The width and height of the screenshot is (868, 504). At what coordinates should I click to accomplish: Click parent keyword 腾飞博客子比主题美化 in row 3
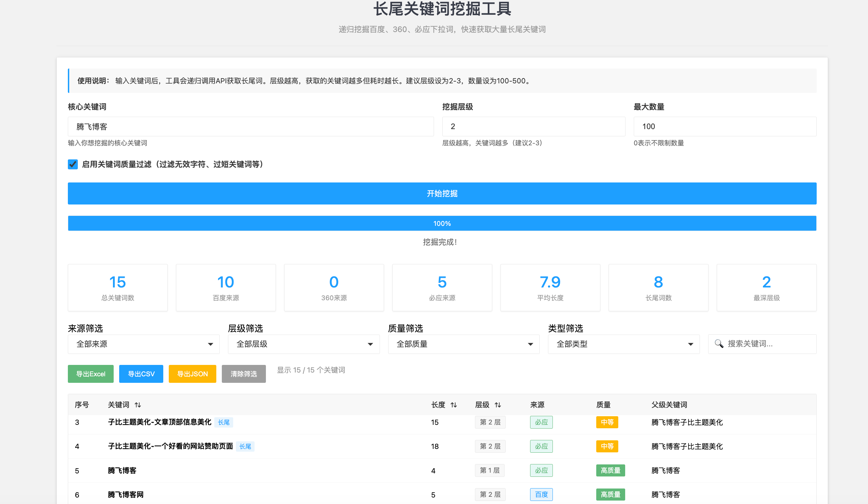tap(687, 422)
